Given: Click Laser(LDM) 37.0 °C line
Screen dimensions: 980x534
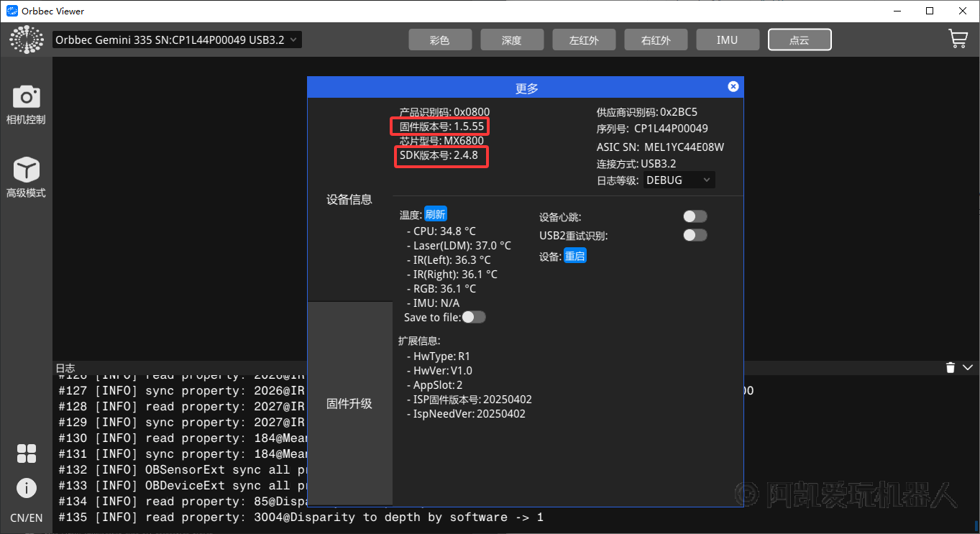Looking at the screenshot, I should (x=459, y=246).
